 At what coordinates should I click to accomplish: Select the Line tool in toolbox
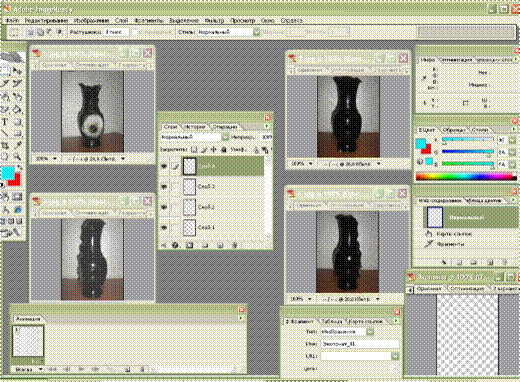coord(5,134)
